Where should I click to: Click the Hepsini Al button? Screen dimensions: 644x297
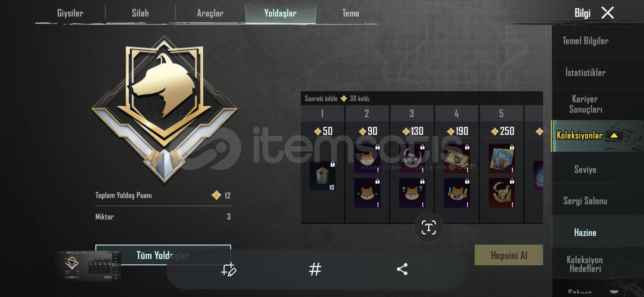(x=509, y=255)
